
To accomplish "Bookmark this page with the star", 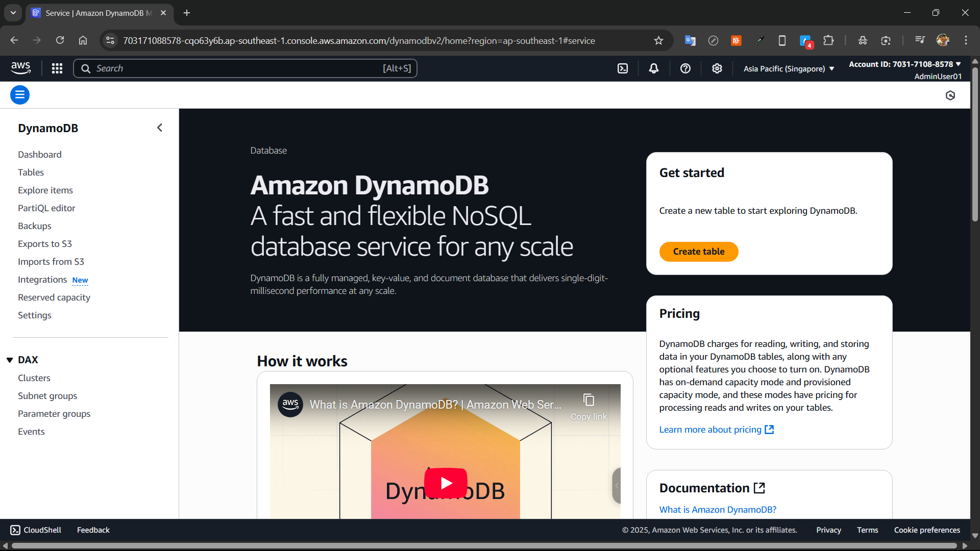I will click(658, 40).
